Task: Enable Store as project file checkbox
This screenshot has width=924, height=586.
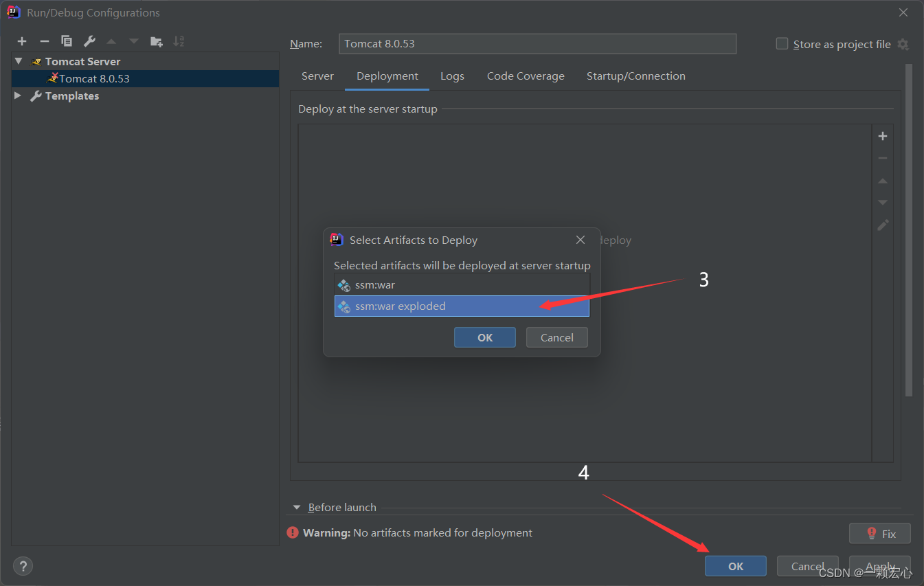Action: point(782,43)
